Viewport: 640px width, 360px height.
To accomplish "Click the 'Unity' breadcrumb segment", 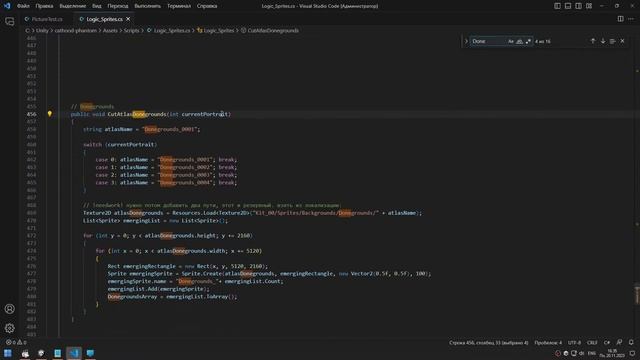I will point(42,30).
